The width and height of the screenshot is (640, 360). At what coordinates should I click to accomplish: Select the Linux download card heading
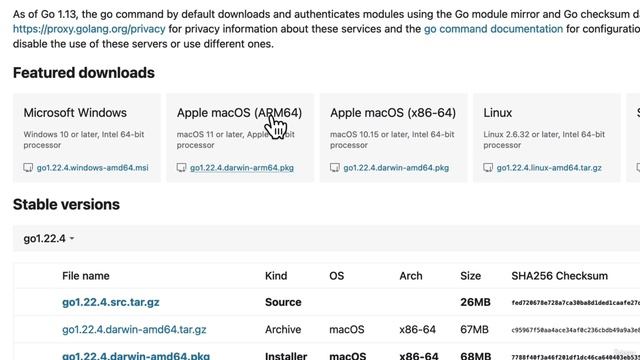(x=498, y=113)
